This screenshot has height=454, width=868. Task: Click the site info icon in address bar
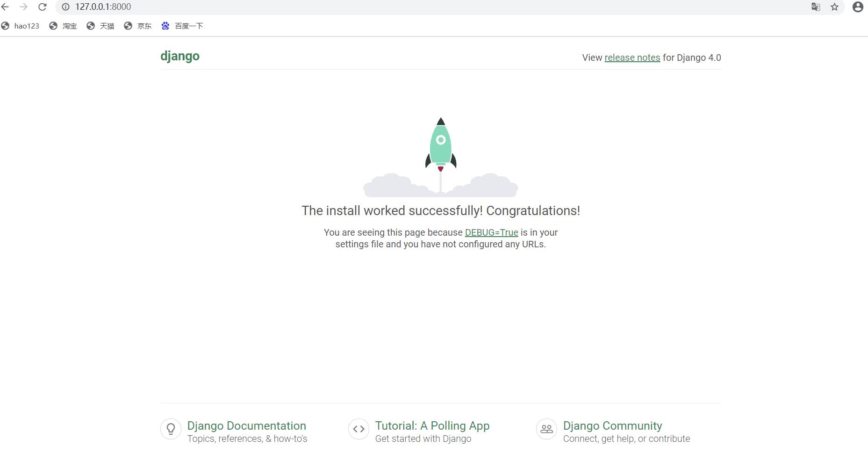[66, 7]
